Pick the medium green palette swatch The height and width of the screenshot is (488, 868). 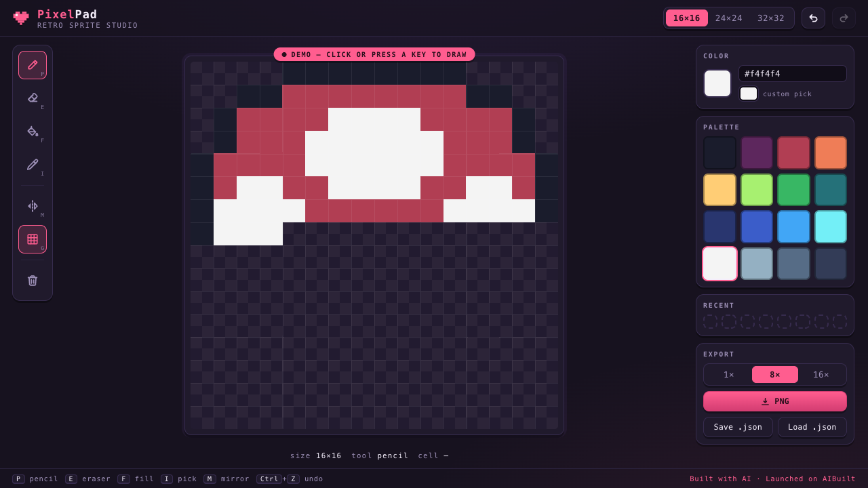click(x=793, y=190)
